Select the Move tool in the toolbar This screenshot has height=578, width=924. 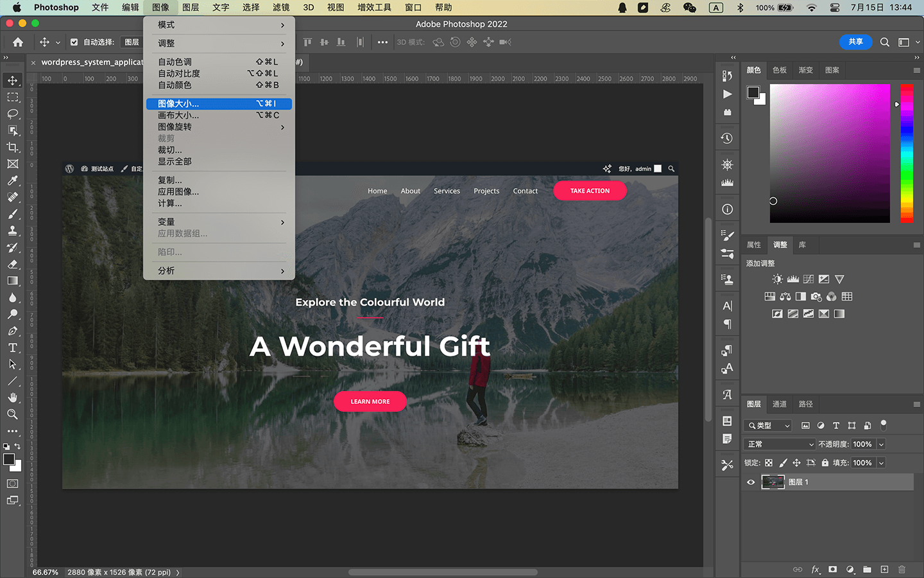click(12, 80)
